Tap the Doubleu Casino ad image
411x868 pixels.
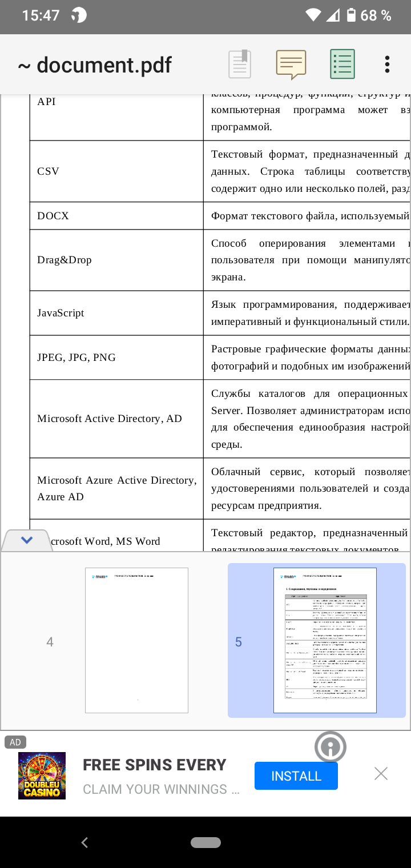click(42, 775)
